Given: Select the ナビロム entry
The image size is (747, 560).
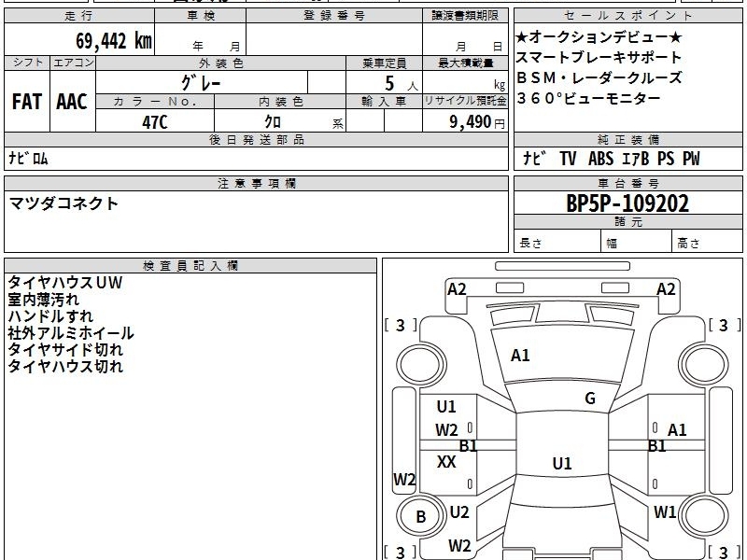Looking at the screenshot, I should point(29,158).
